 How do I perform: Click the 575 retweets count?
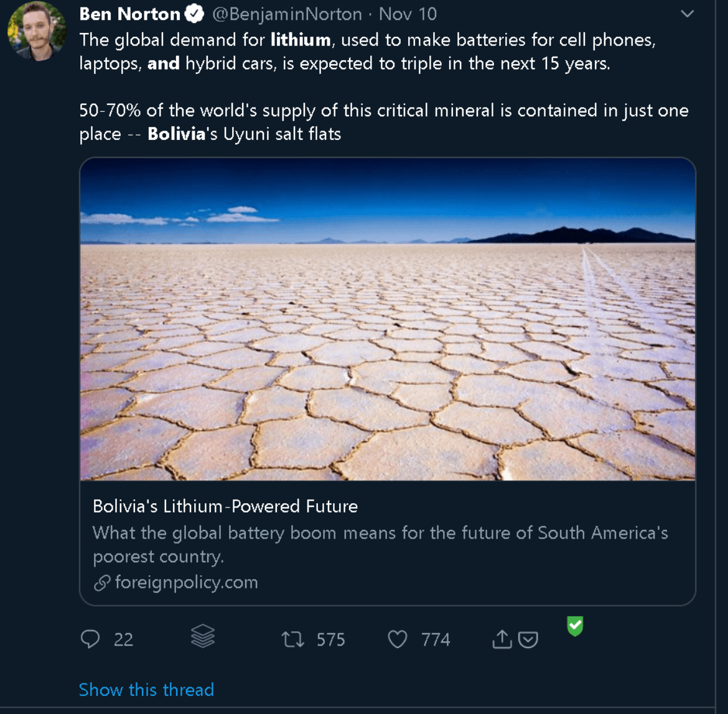coord(330,639)
